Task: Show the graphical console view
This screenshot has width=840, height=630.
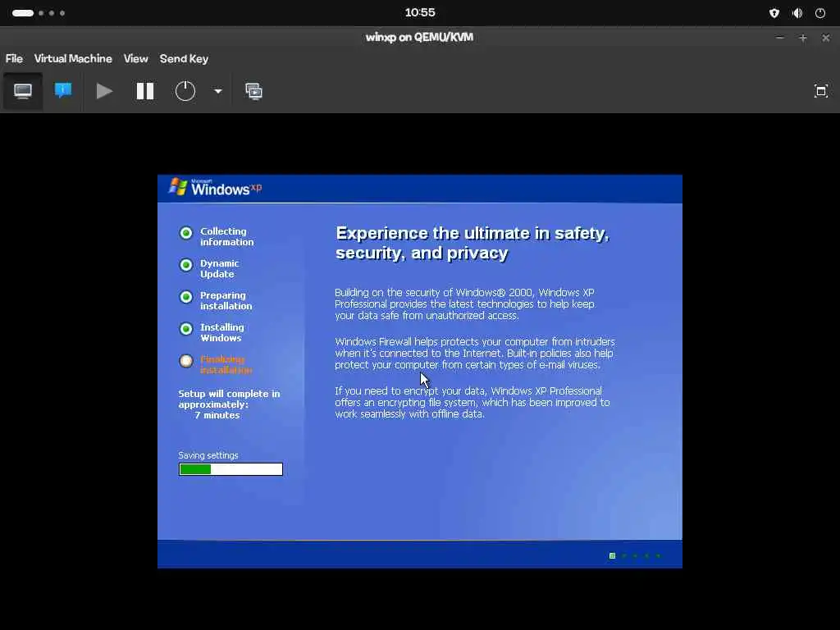Action: (22, 91)
